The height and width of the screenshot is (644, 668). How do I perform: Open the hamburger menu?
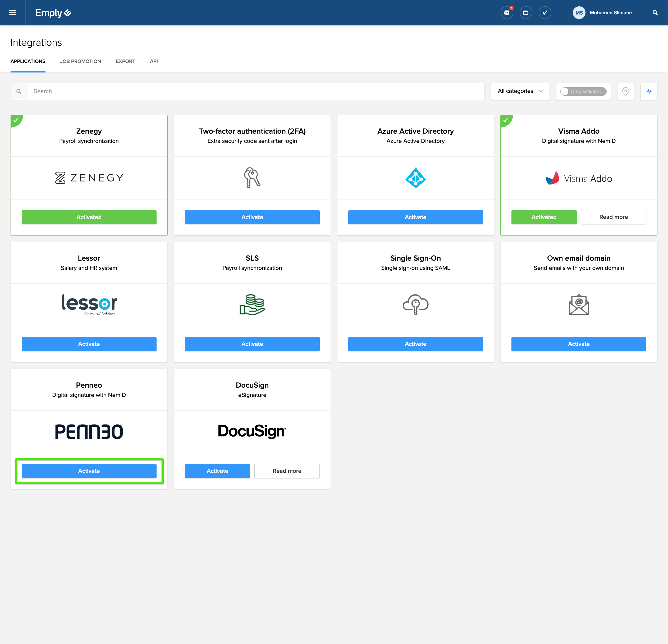point(13,13)
